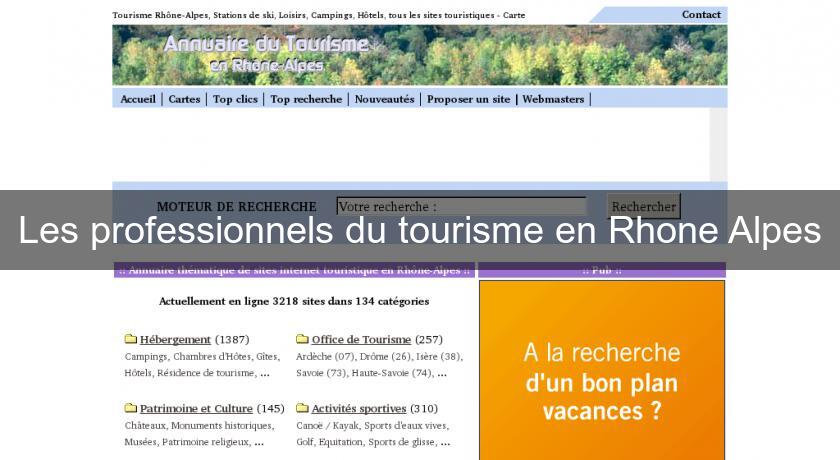
Task: Select Top recherche menu item
Action: 306,99
